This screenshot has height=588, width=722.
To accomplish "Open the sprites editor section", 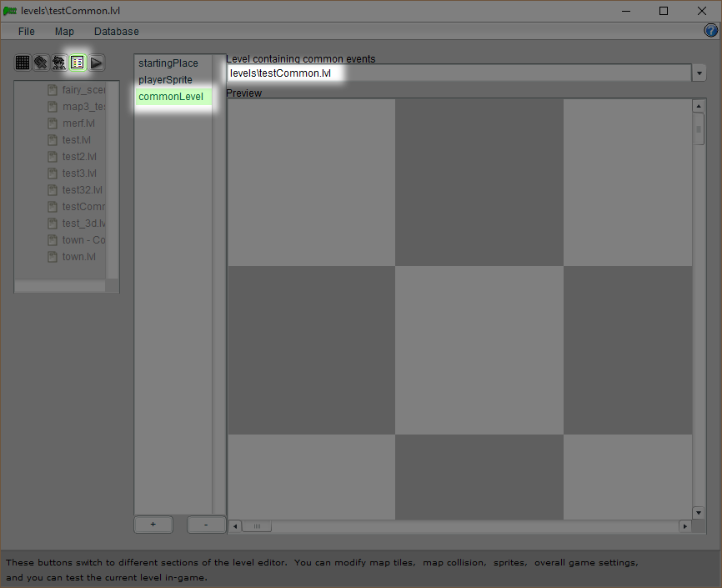I will [59, 63].
